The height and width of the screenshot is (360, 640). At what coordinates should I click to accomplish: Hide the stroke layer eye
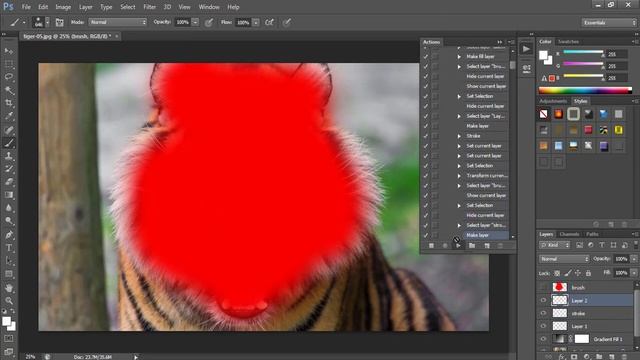[x=543, y=313]
